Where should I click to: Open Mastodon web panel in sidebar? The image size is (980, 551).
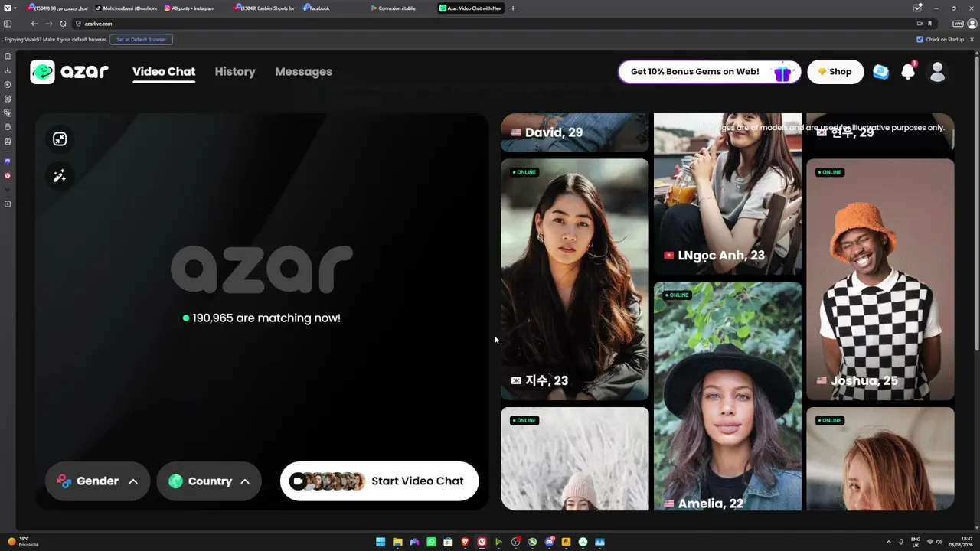point(8,161)
